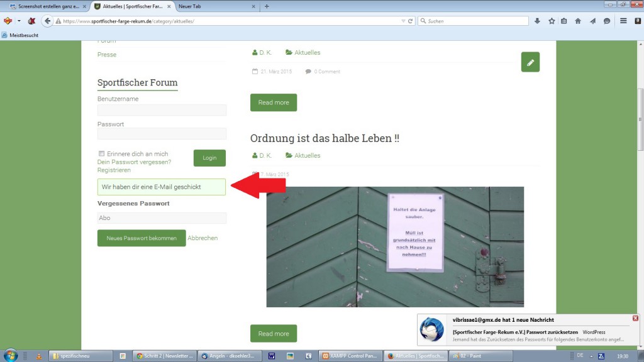Open the Firefox hamburger menu

tap(623, 21)
